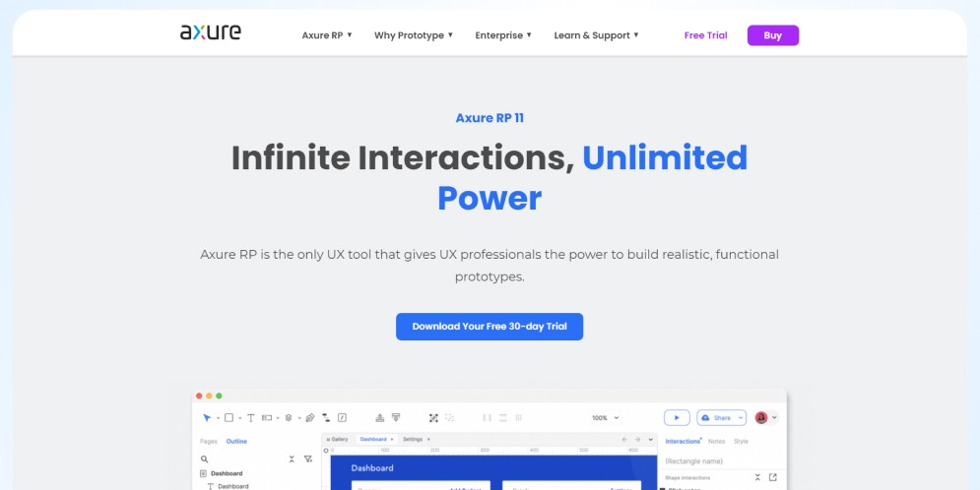Select the arrow selection tool
This screenshot has width=980, height=490.
point(207,417)
